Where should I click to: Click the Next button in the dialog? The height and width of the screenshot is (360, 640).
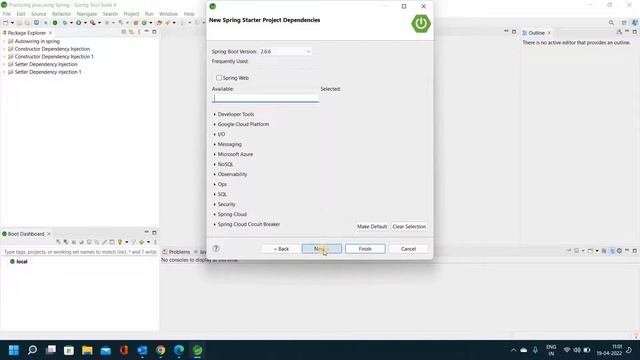click(322, 249)
